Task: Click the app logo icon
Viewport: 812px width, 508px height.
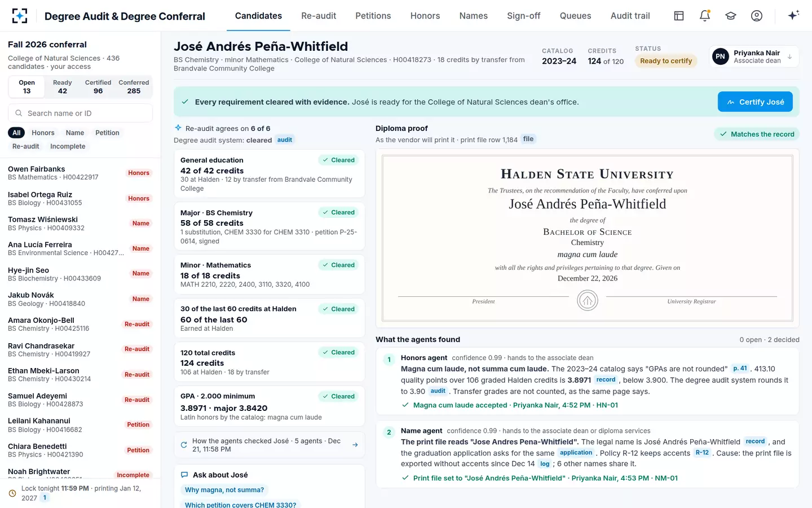Action: point(20,16)
